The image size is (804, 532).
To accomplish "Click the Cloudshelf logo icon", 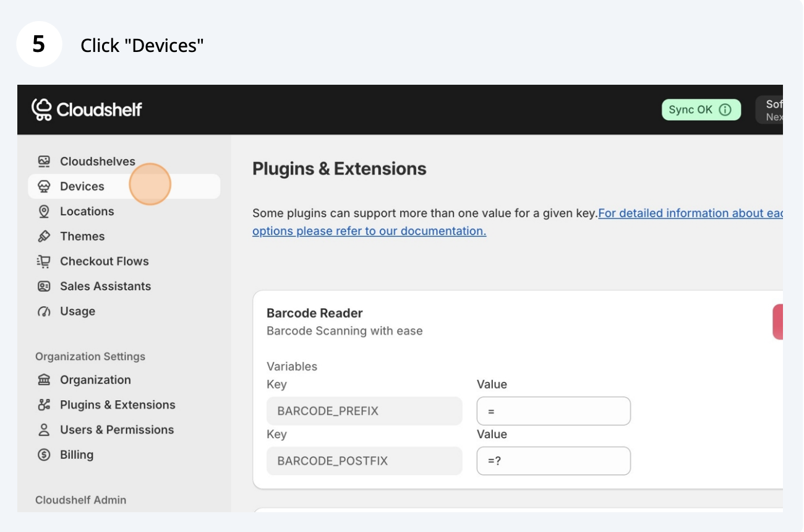I will [x=41, y=109].
